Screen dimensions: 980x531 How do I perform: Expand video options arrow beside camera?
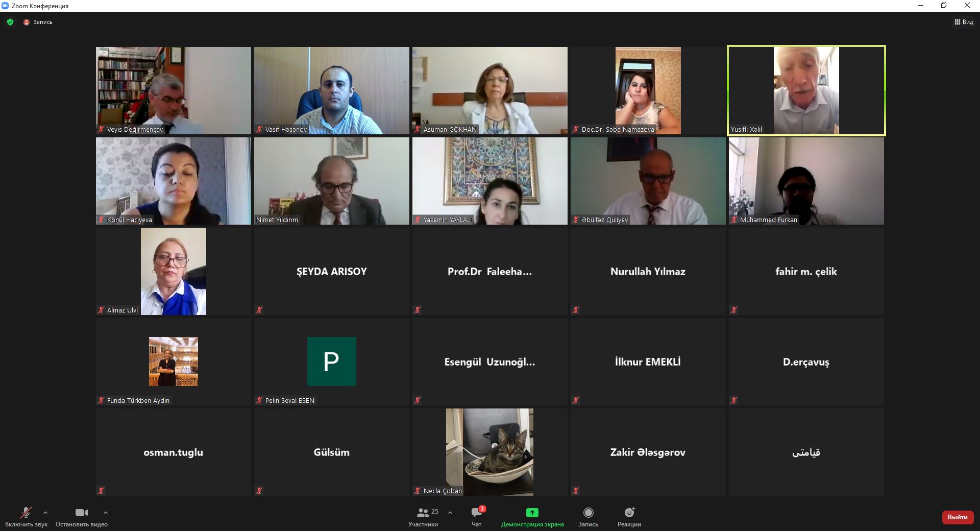[x=106, y=513]
